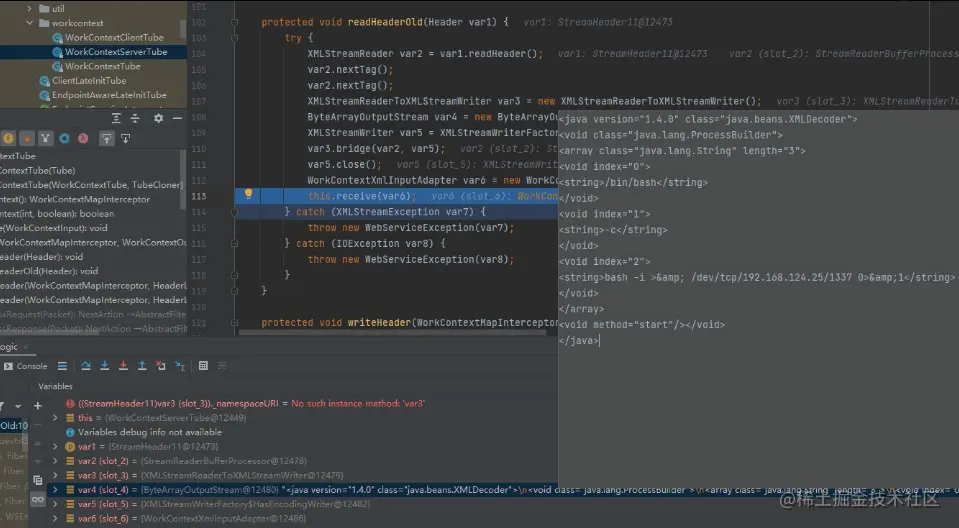Click the debugger layout lines icon
This screenshot has height=528, width=959.
click(x=62, y=366)
